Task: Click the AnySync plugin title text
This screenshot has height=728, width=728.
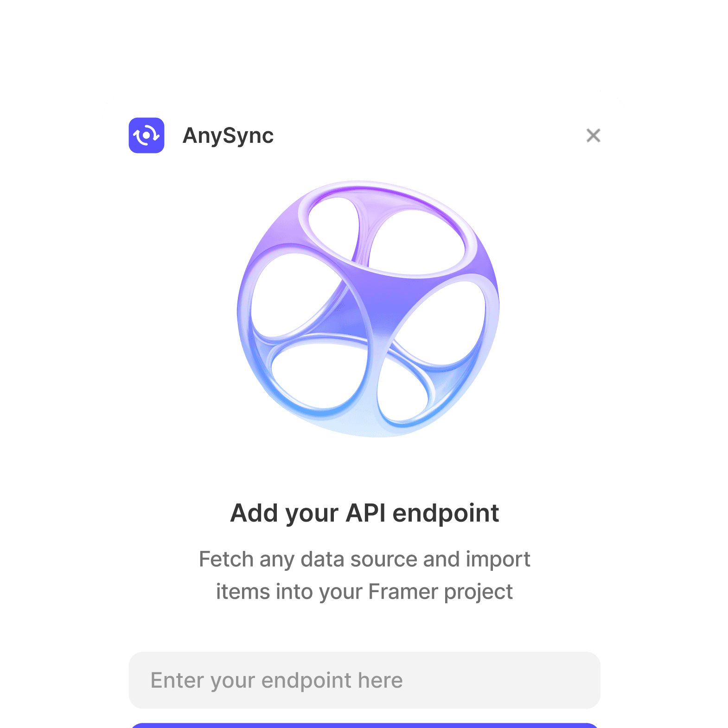Action: pos(228,136)
